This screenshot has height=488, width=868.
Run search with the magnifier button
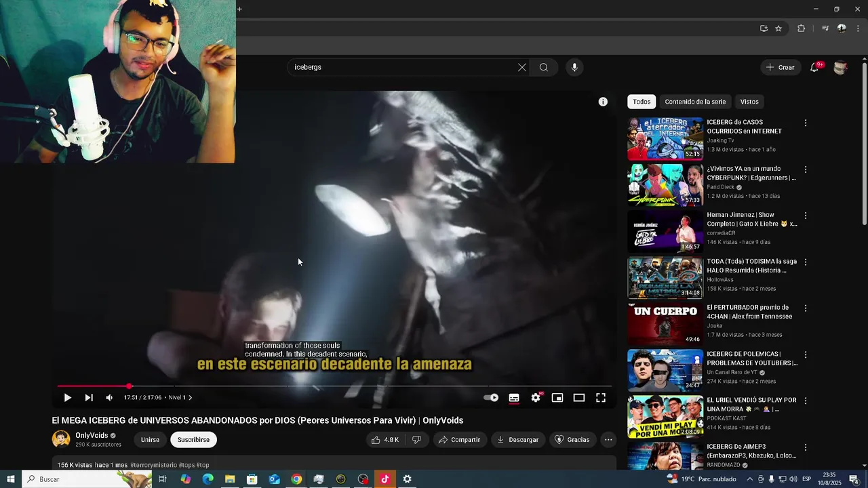[544, 67]
